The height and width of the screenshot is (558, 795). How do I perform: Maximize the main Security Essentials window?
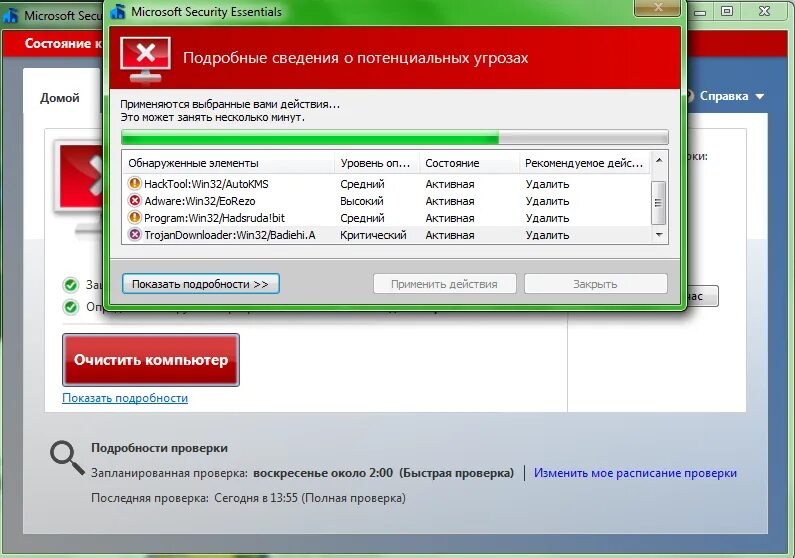pos(727,11)
